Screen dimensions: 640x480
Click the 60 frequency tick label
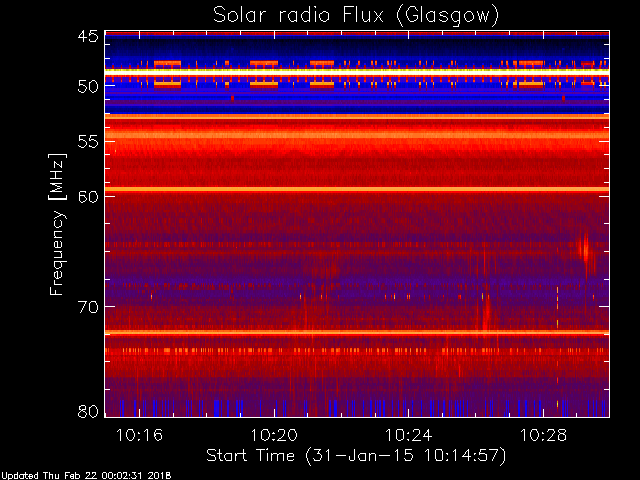pos(88,197)
